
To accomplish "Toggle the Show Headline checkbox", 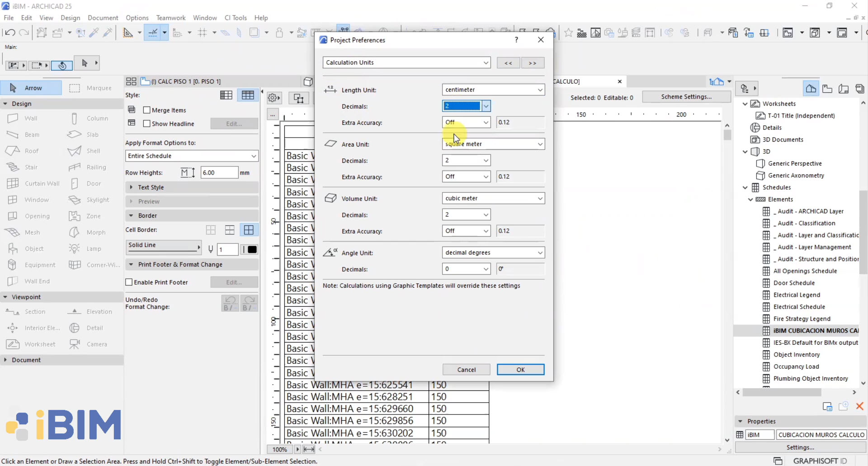I will tap(147, 124).
